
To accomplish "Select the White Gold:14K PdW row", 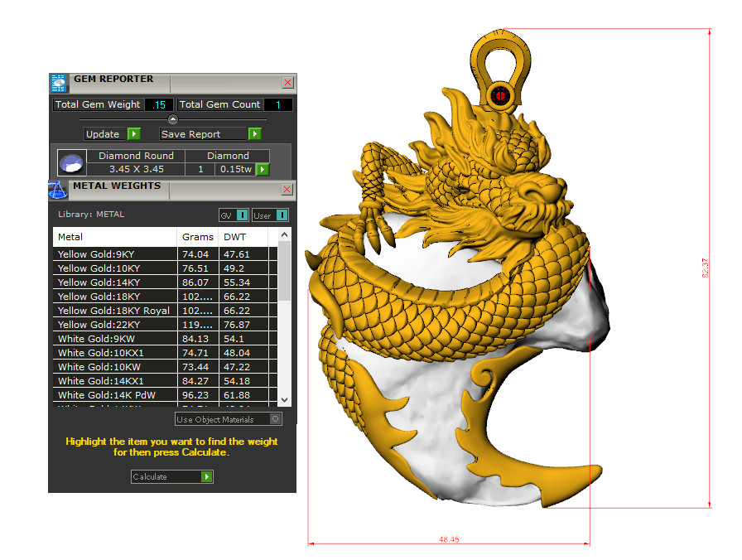I will coord(114,395).
